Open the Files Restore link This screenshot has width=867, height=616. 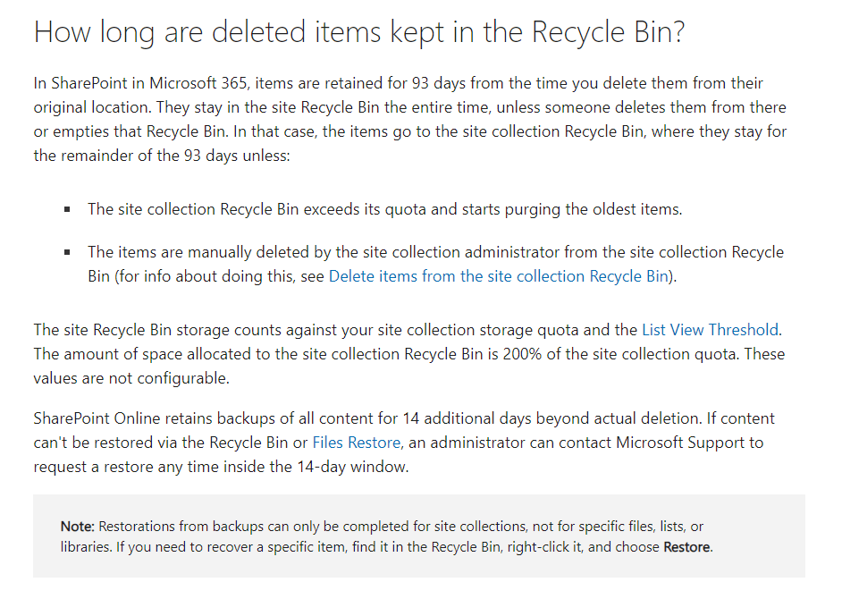[x=357, y=443]
